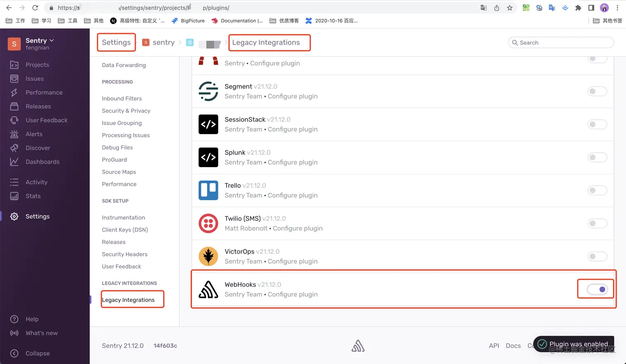Enable the Twilio (SMS) plugin toggle
The width and height of the screenshot is (626, 364).
coord(597,223)
